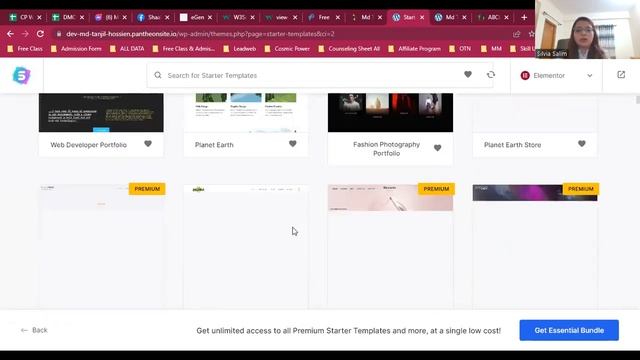Screen dimensions: 640x360
Task: Open the purple dark premium template thumbnail
Action: click(535, 246)
